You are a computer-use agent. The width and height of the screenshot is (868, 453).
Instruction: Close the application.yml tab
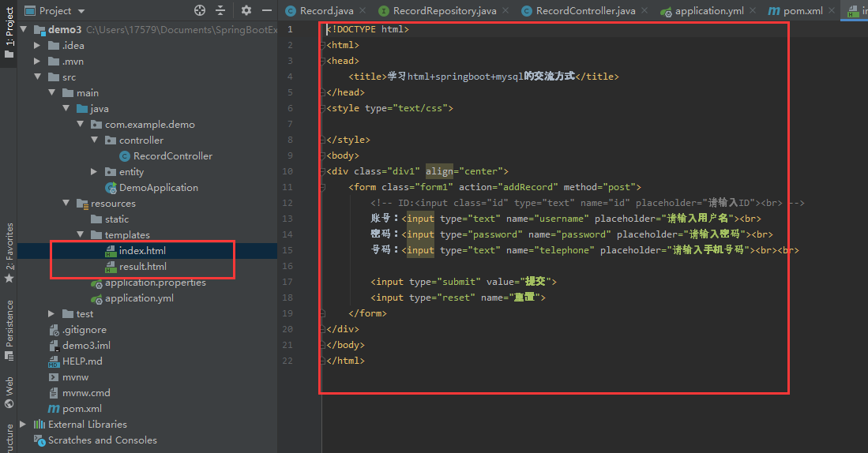coord(753,10)
